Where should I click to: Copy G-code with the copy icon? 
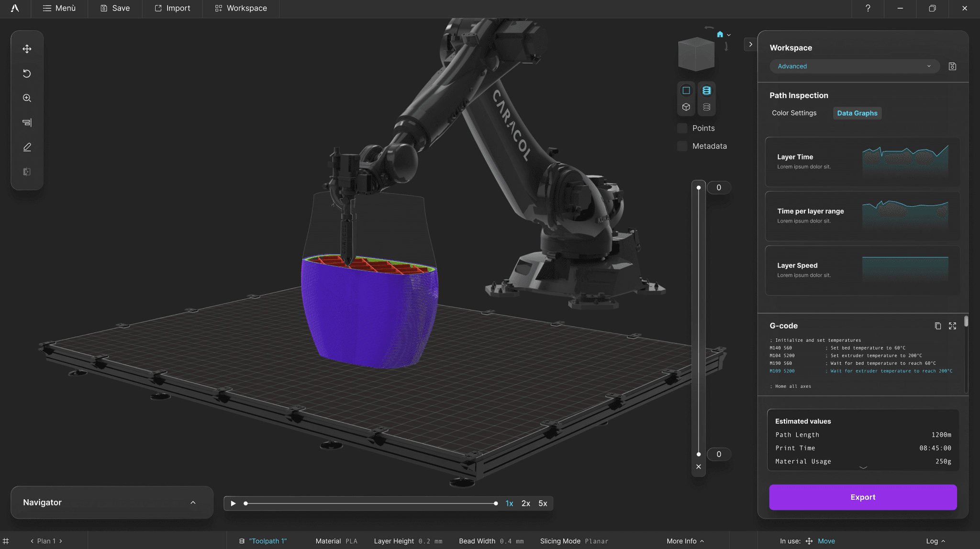tap(937, 325)
